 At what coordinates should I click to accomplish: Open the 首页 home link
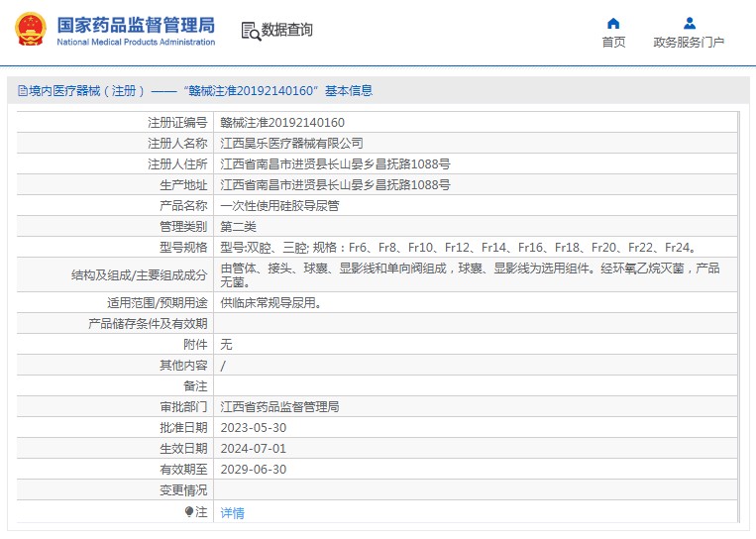(613, 43)
